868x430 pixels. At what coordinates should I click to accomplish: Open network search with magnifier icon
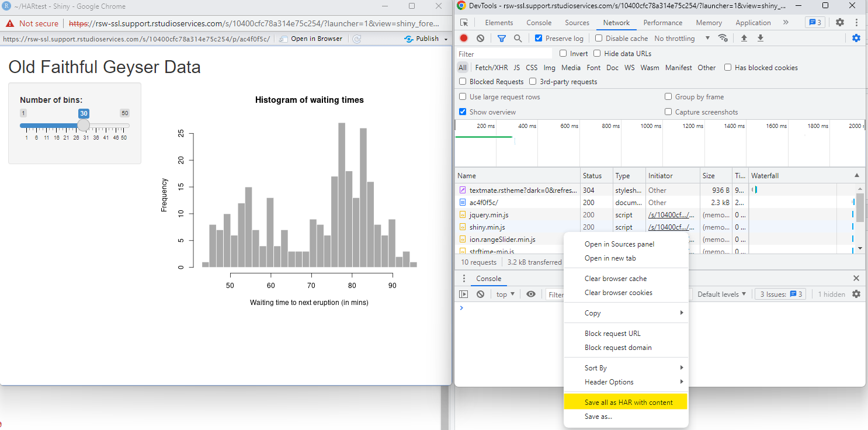coord(518,39)
